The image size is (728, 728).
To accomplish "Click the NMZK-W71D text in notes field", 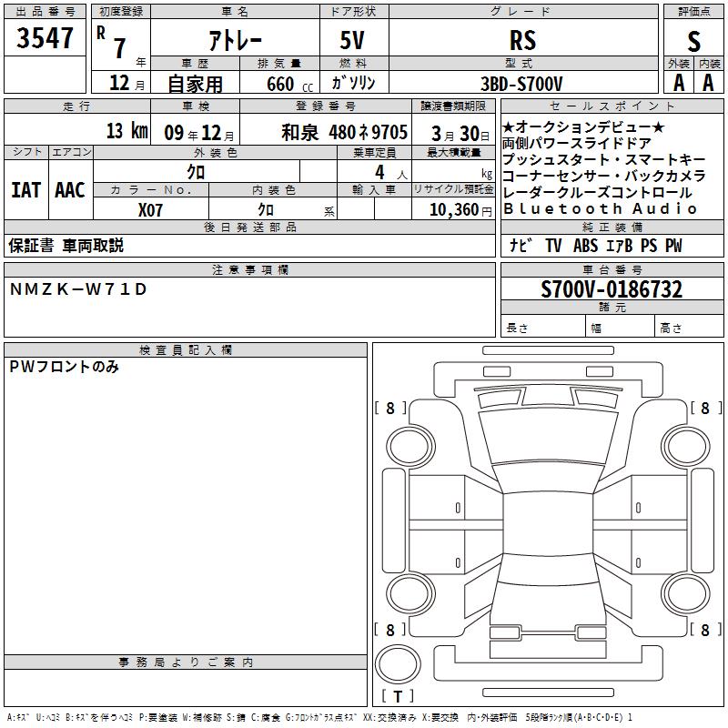I will (77, 289).
